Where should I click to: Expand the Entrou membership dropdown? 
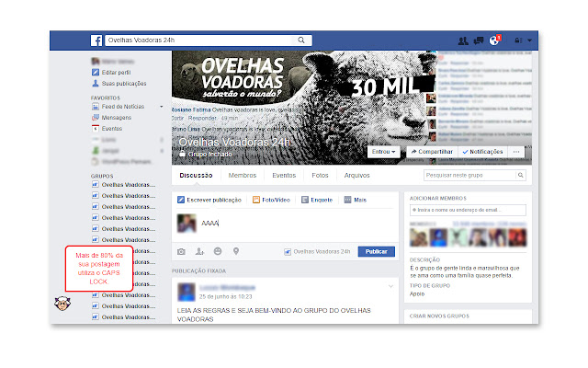point(383,152)
